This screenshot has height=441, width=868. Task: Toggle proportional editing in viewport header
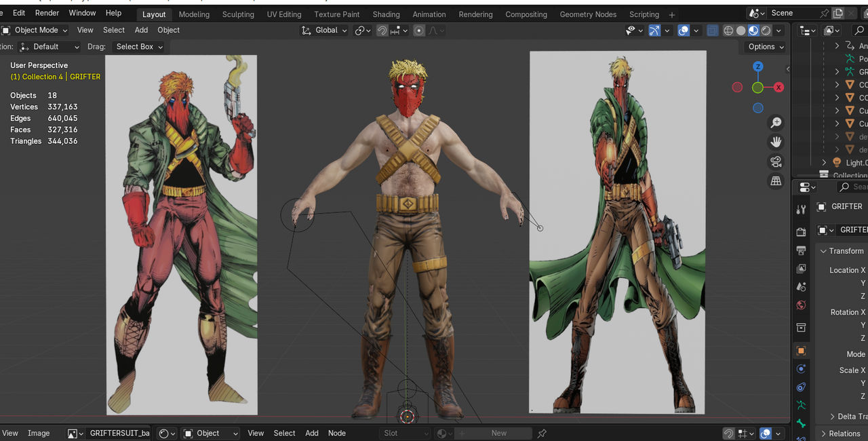point(419,31)
